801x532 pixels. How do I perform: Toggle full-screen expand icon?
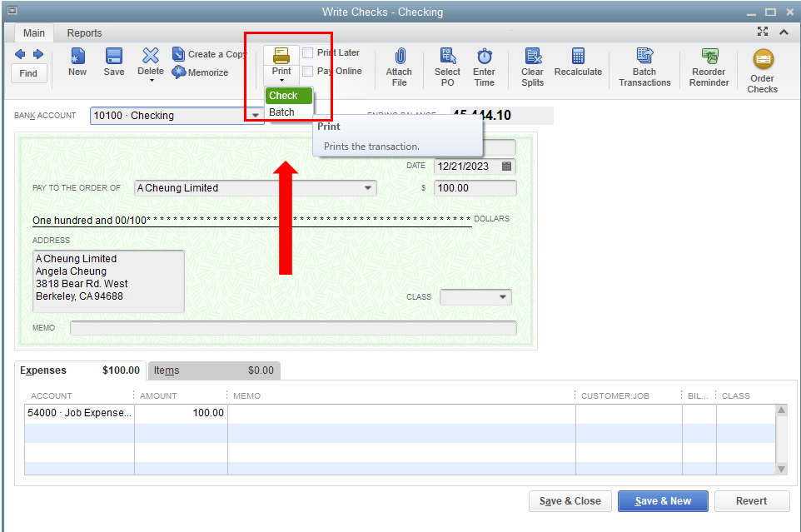pos(763,32)
